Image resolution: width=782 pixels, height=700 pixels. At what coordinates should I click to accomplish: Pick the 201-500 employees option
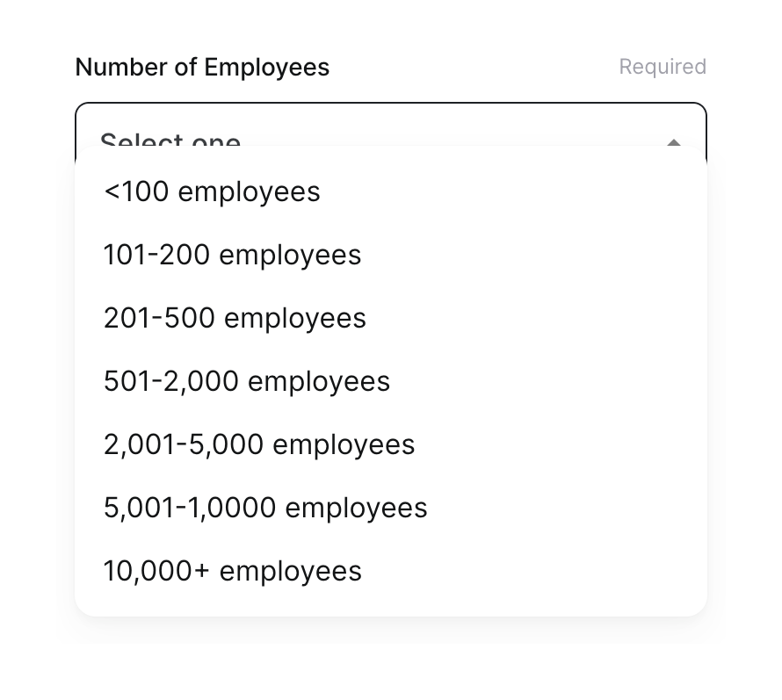pyautogui.click(x=235, y=317)
